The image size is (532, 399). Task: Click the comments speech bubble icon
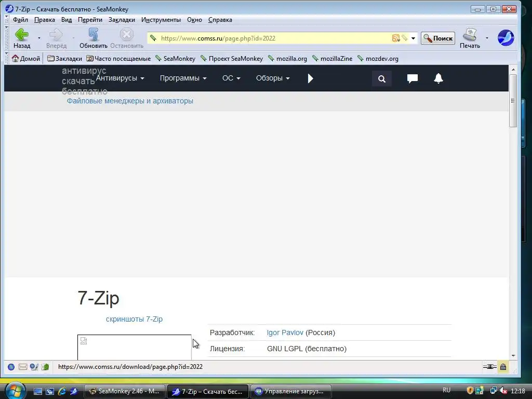[412, 79]
